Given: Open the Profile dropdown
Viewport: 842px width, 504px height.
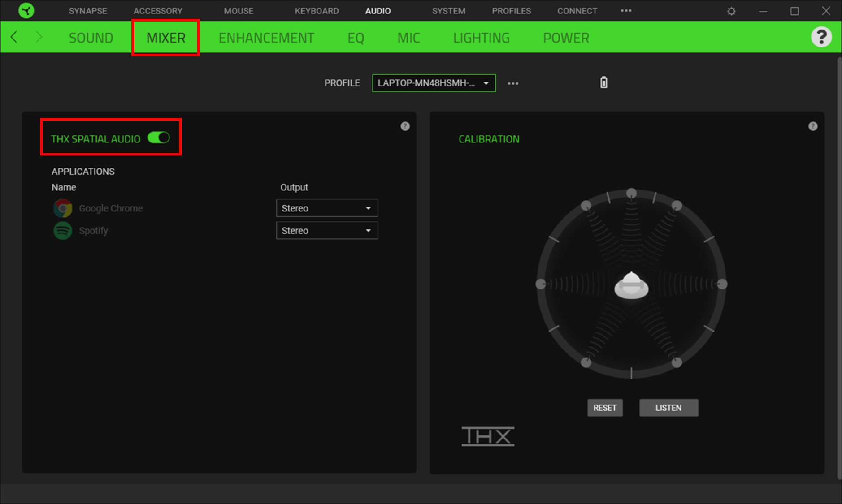Looking at the screenshot, I should (x=433, y=83).
